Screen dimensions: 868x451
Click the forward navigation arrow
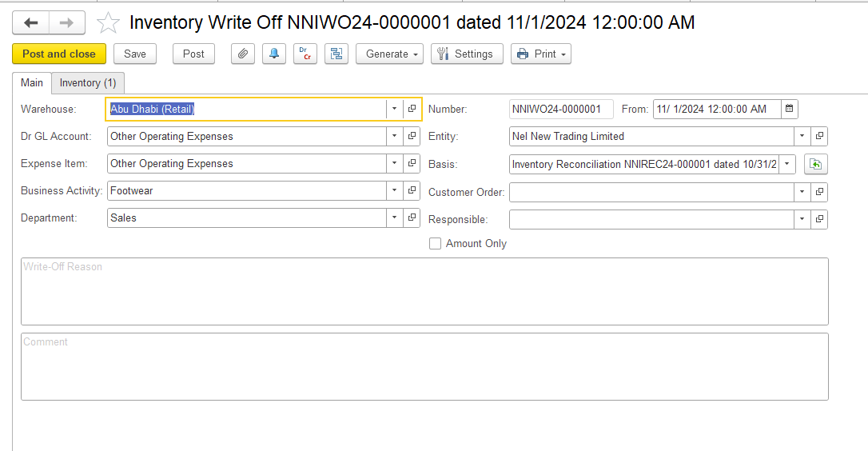(67, 23)
